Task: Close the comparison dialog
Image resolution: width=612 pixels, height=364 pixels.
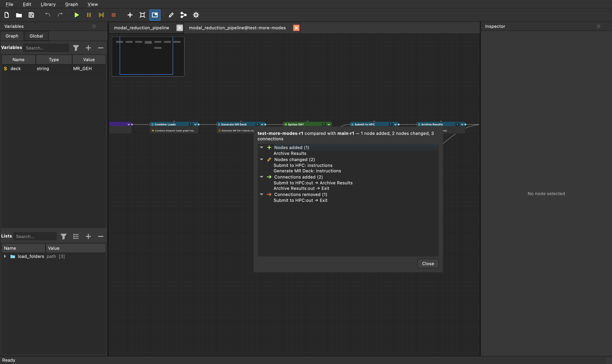Action: (x=428, y=263)
